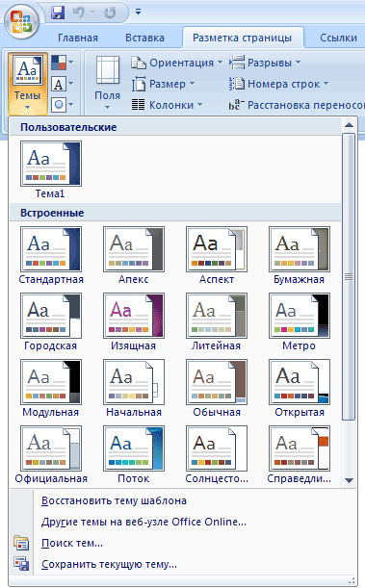
Task: Open the Вставка ribbon tab
Action: 144,38
